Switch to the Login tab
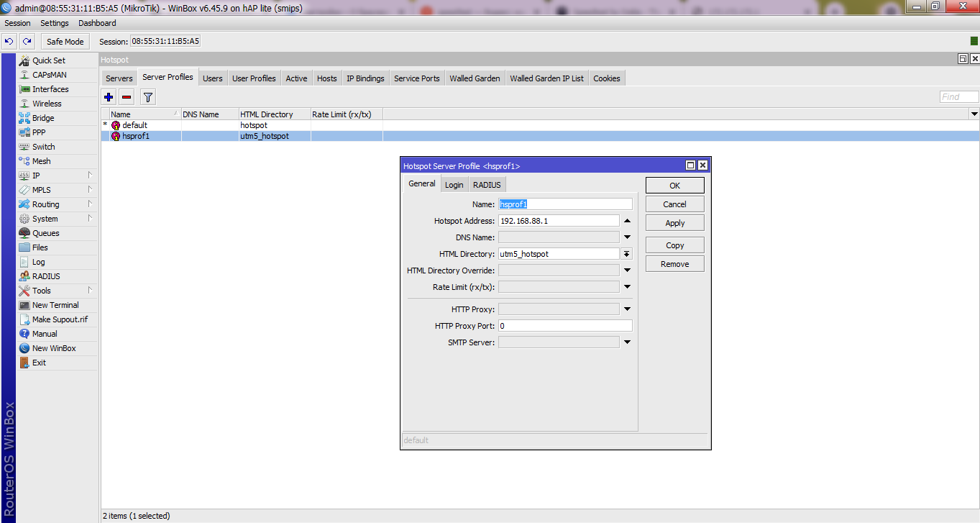 pyautogui.click(x=454, y=185)
